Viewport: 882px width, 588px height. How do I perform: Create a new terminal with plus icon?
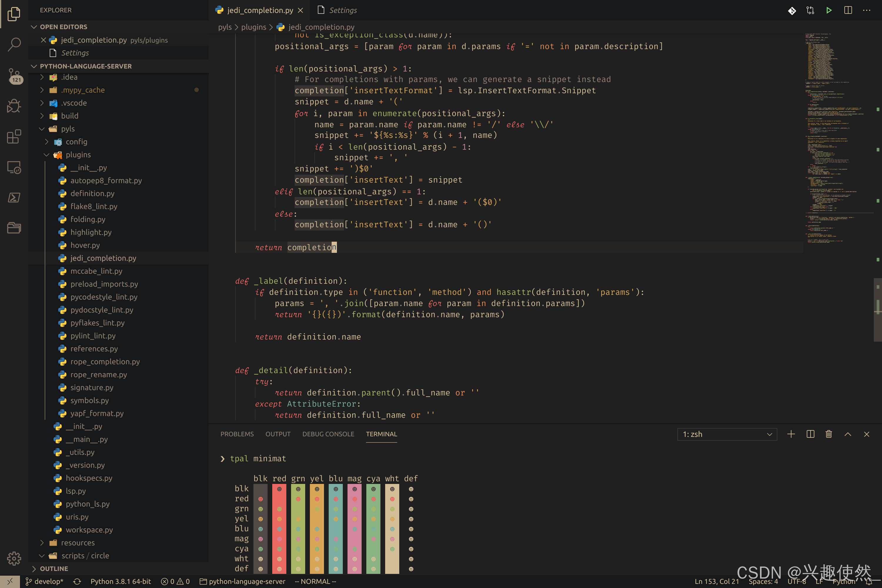coord(791,434)
